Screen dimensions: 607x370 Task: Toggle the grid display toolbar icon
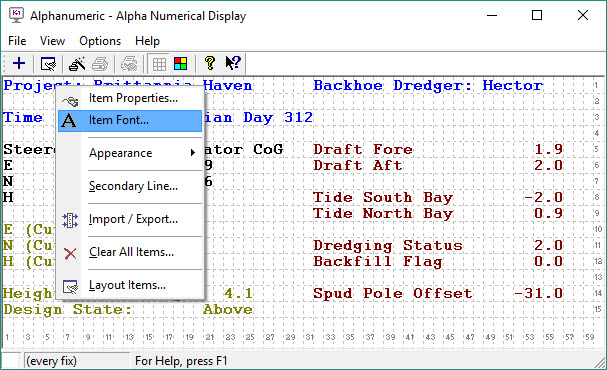159,63
